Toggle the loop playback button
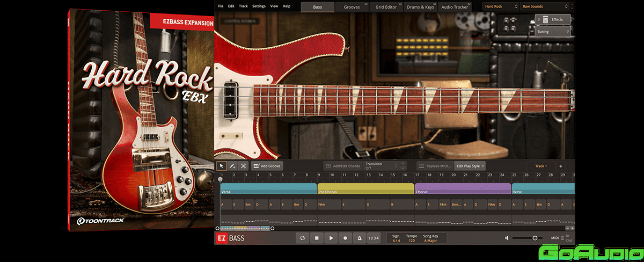This screenshot has width=644, height=262. coord(303,238)
